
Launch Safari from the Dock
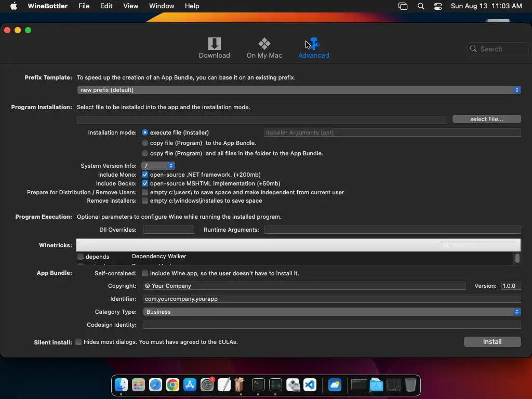click(156, 385)
